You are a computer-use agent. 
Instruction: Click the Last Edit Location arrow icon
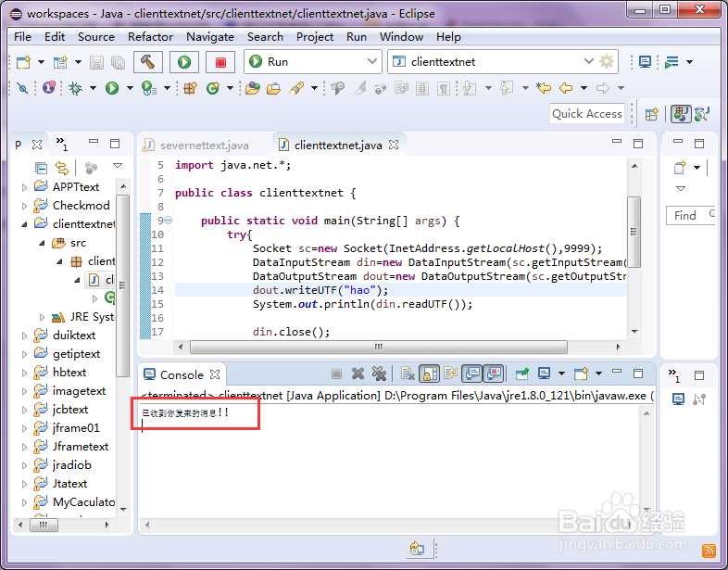coord(543,88)
